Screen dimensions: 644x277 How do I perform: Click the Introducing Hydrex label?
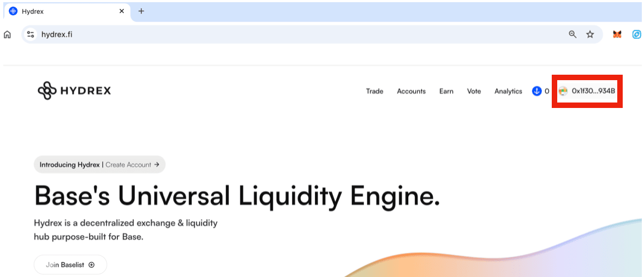click(x=69, y=165)
